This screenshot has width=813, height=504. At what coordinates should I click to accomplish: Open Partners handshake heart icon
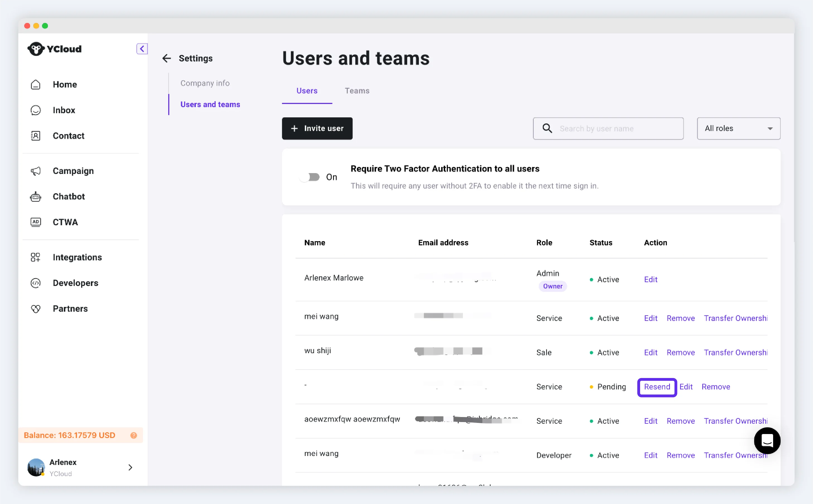pyautogui.click(x=36, y=309)
